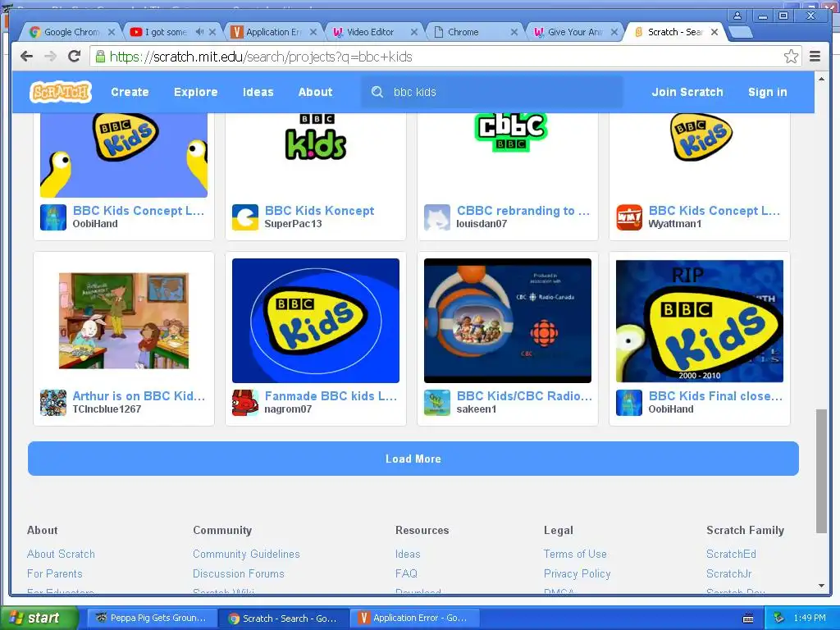
Task: Open 'Arthur is on BBC Kid...' project title
Action: click(x=139, y=396)
